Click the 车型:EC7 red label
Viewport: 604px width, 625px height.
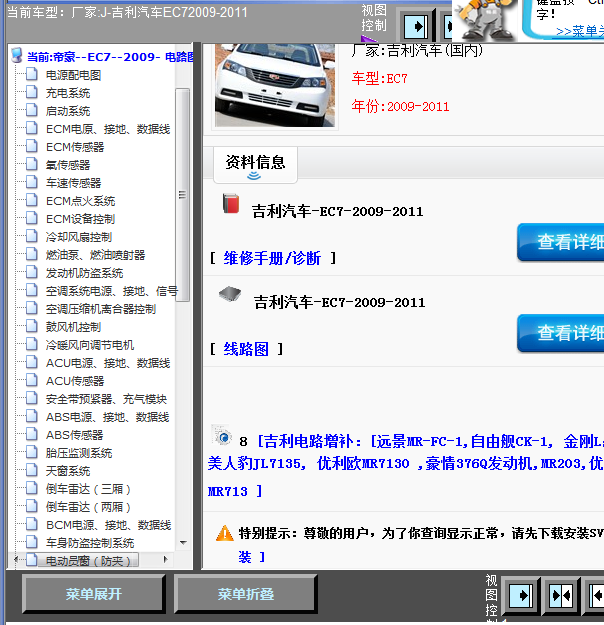tap(380, 79)
